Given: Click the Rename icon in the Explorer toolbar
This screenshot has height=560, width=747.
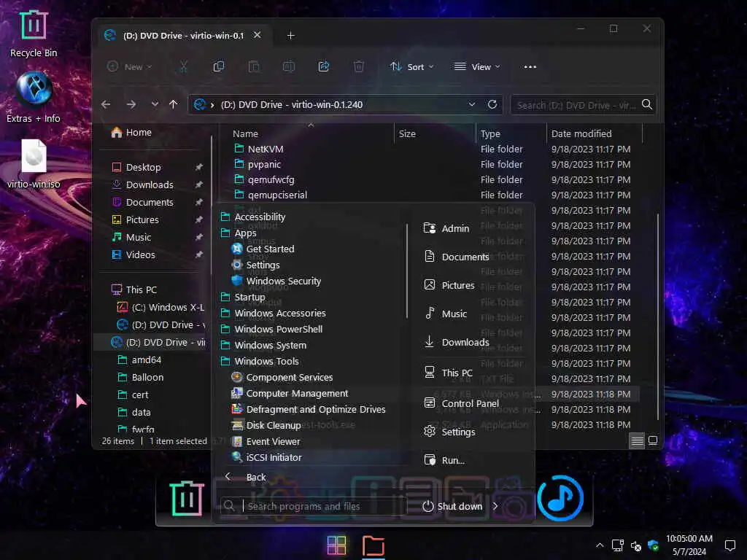Looking at the screenshot, I should 289,66.
